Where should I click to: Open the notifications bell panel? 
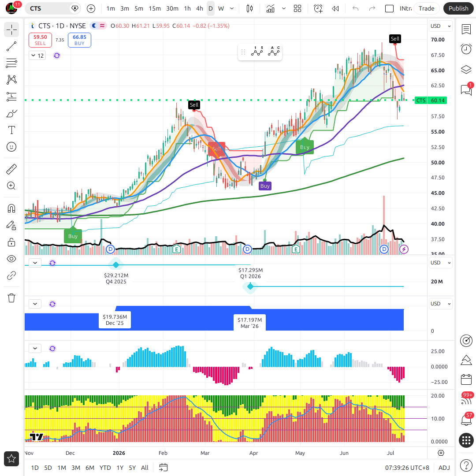[x=466, y=420]
